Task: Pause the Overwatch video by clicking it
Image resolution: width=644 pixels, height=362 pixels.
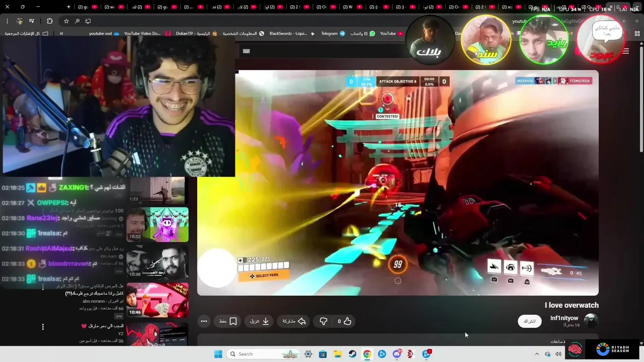Action: 397,184
